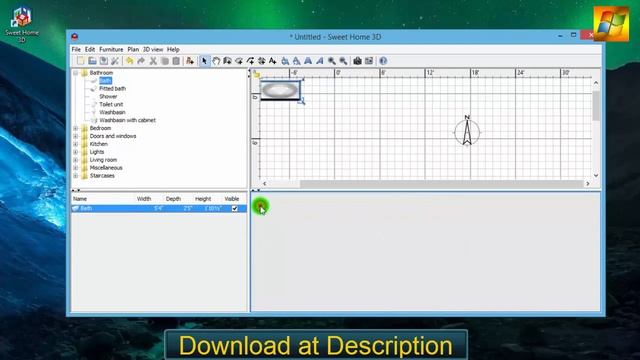Open the File menu
Image resolution: width=640 pixels, height=360 pixels.
click(x=76, y=49)
